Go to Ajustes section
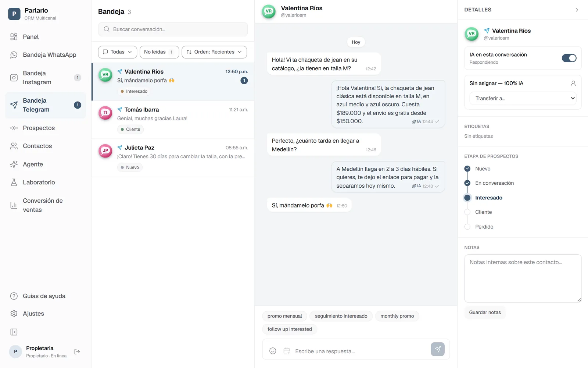 (x=46, y=314)
